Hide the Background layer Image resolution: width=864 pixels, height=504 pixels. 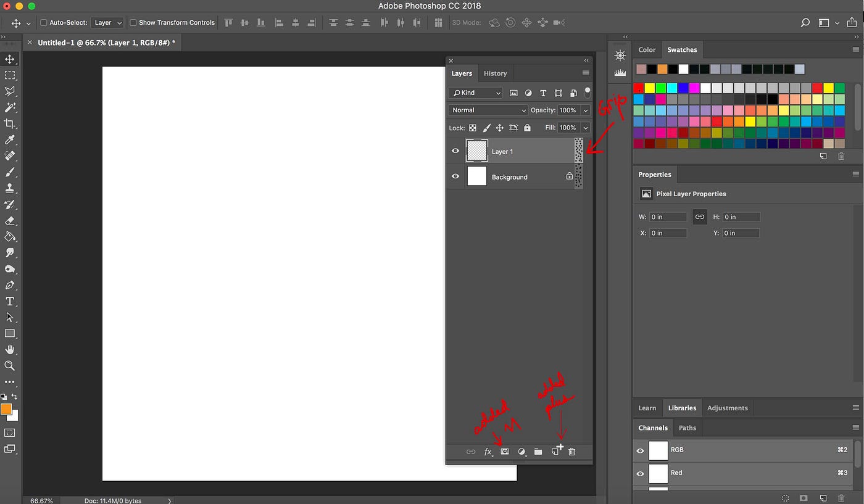455,176
